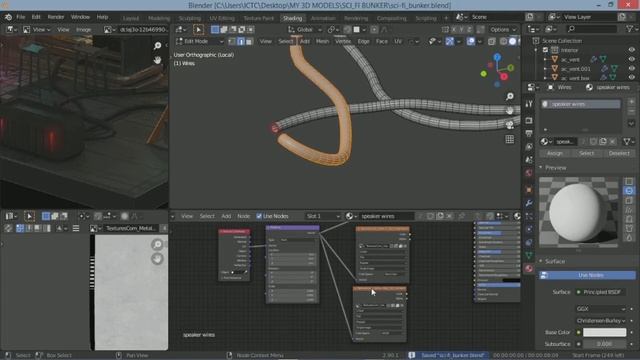
Task: Open the Scene properties tab
Action: pos(529,160)
